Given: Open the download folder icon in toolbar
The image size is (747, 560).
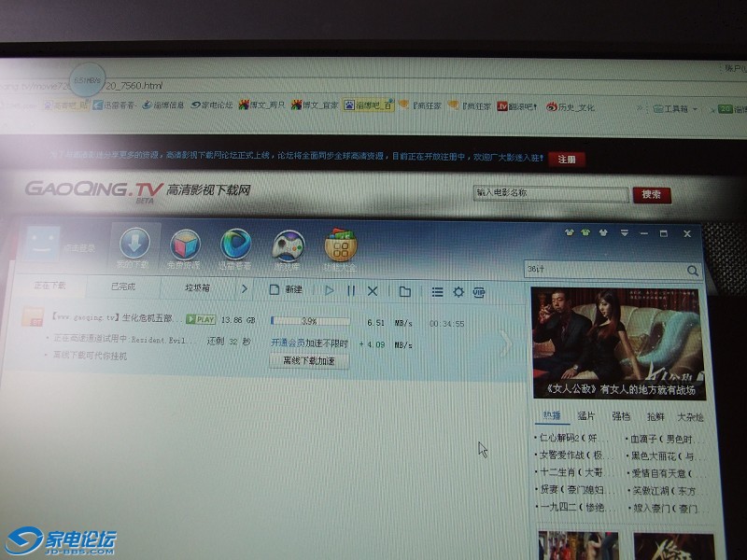Looking at the screenshot, I should [x=404, y=291].
